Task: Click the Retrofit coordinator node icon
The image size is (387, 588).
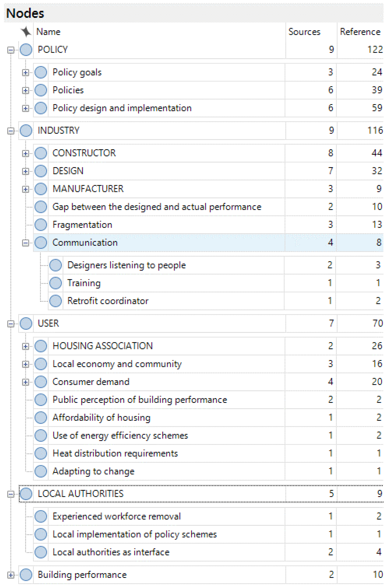Action: (x=56, y=301)
